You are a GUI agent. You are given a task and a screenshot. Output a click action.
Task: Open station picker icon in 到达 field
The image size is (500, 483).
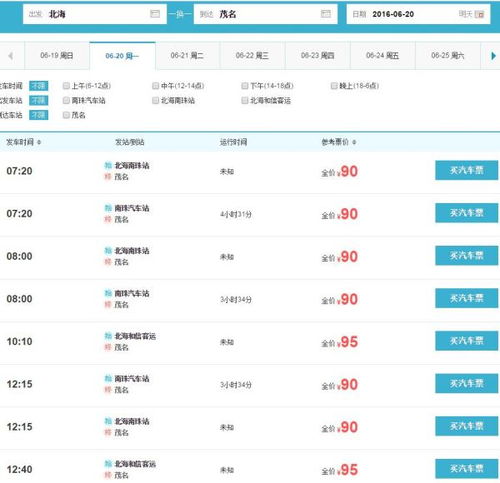(326, 14)
